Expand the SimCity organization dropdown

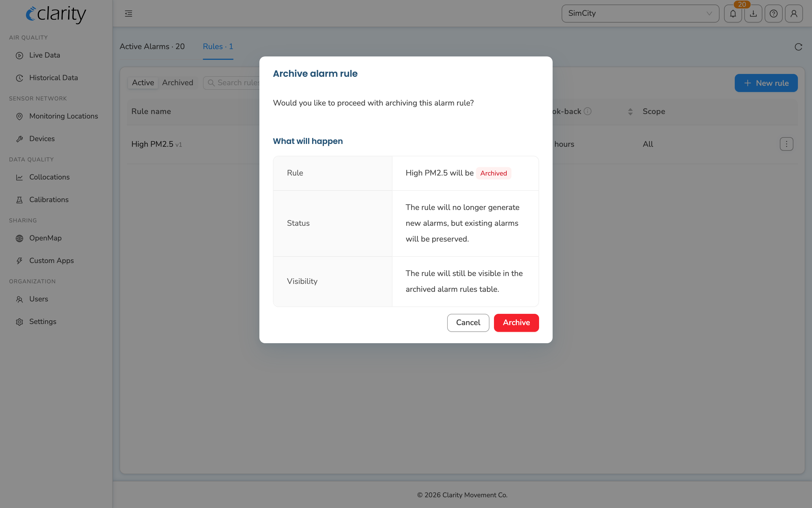click(640, 14)
